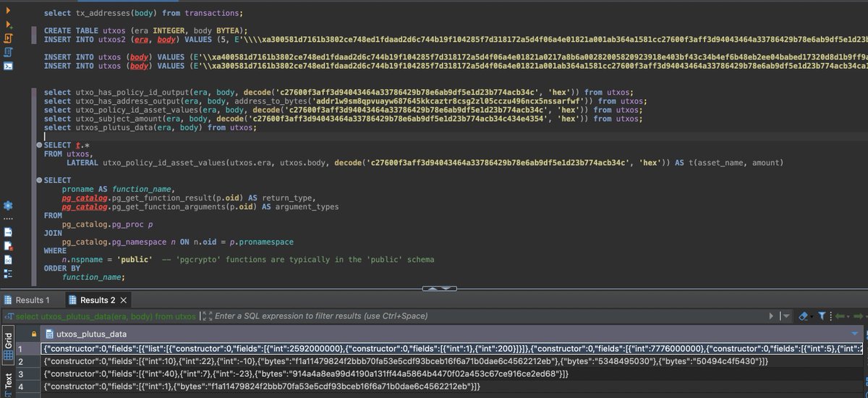Click the select utxos_plutus_data(era, body) line

[x=150, y=127]
